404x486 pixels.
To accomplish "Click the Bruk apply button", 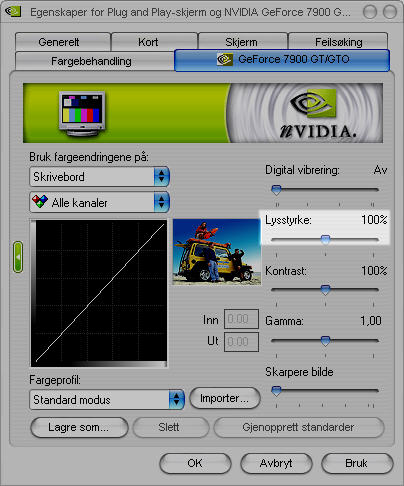I will coord(357,463).
